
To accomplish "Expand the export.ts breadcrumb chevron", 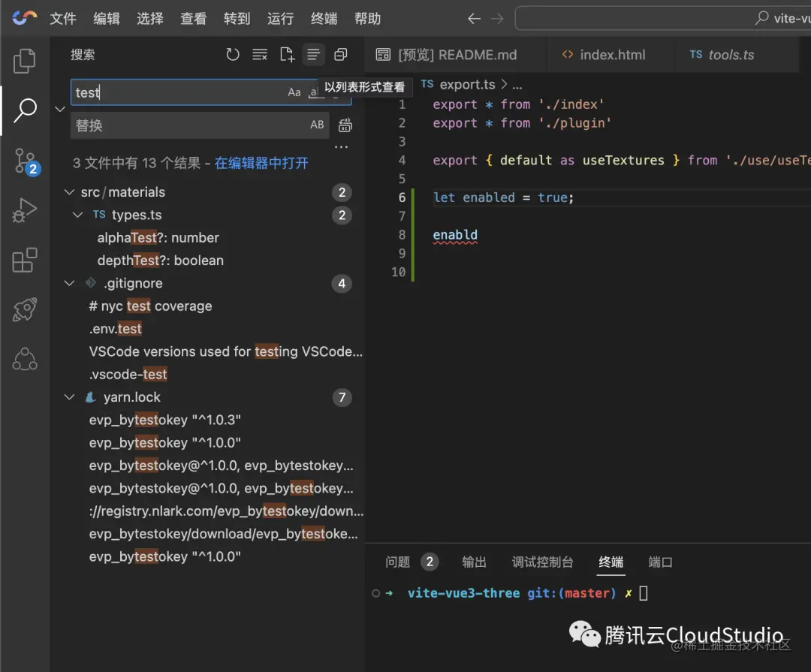I will 505,84.
